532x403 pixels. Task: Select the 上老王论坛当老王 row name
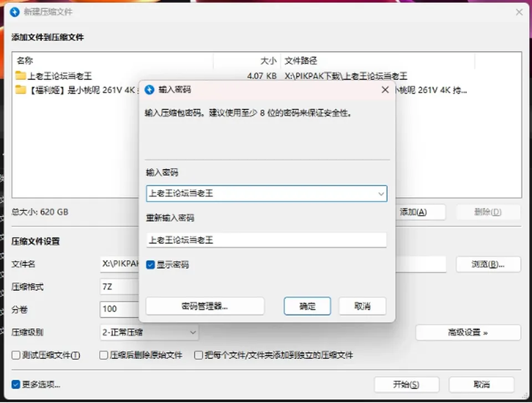point(59,76)
